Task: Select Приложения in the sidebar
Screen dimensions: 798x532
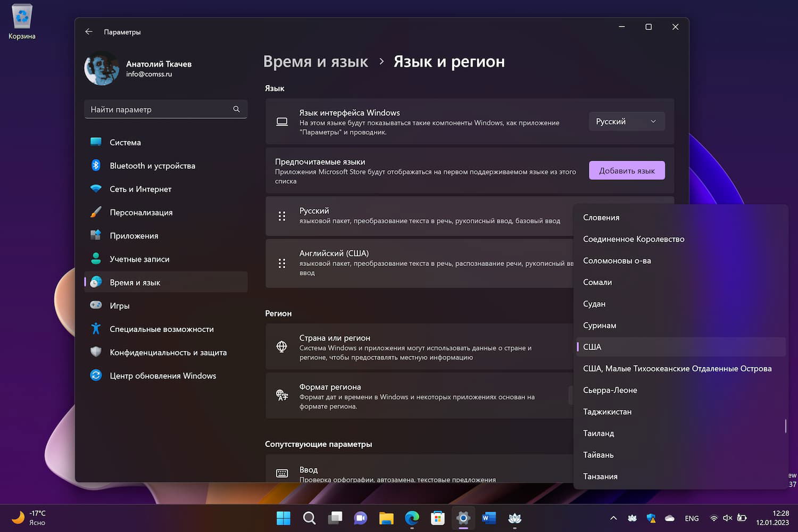Action: (x=166, y=236)
